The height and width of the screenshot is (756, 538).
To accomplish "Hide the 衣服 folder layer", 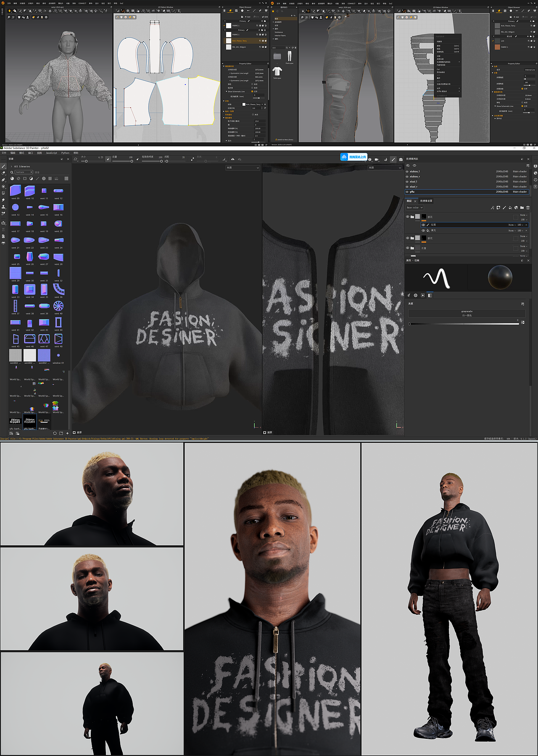I will (407, 248).
